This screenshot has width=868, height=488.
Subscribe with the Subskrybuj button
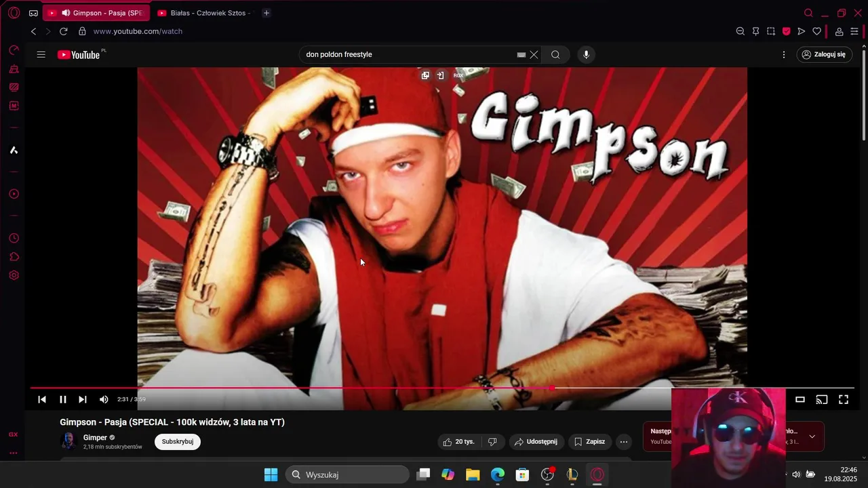(x=178, y=442)
